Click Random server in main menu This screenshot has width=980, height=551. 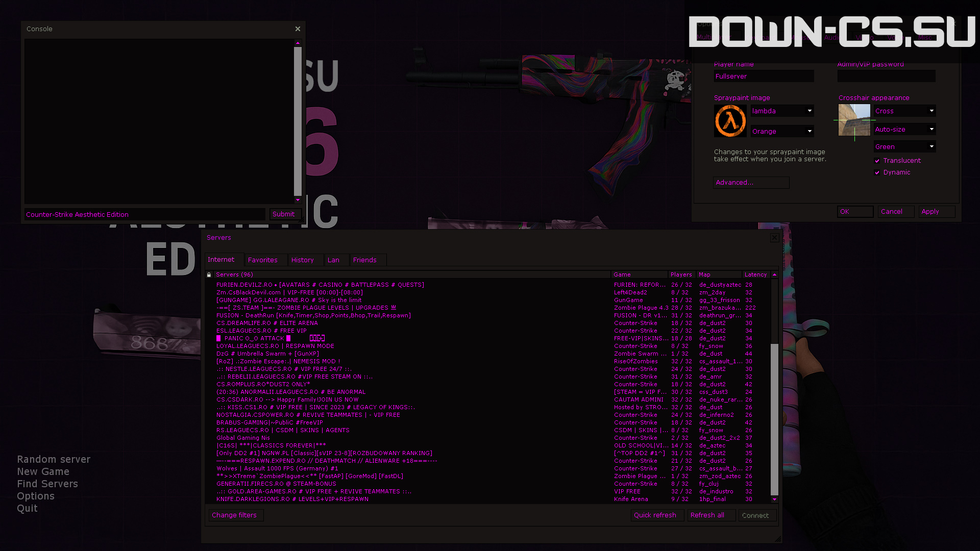(54, 459)
